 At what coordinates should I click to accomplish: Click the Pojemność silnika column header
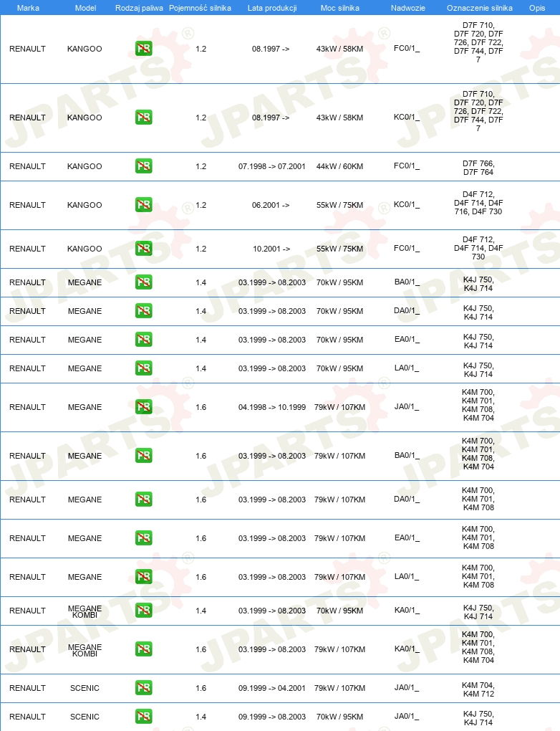click(x=200, y=8)
